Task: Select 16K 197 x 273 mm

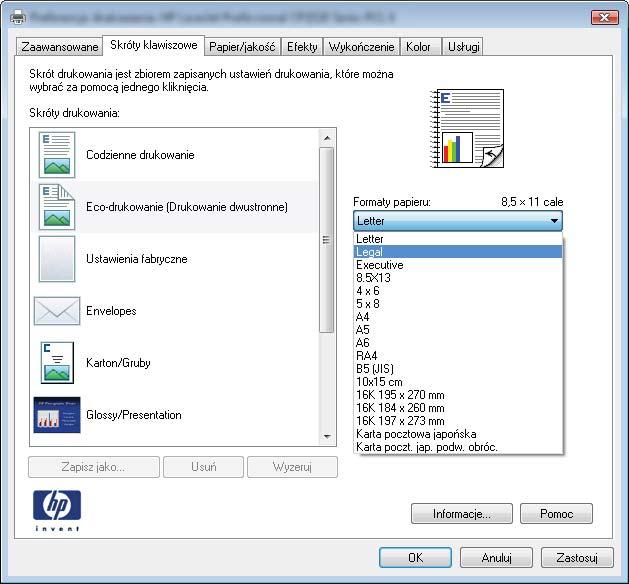Action: click(458, 421)
